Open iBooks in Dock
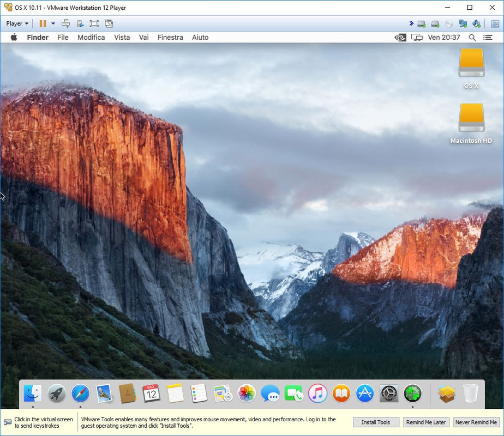 click(x=341, y=393)
